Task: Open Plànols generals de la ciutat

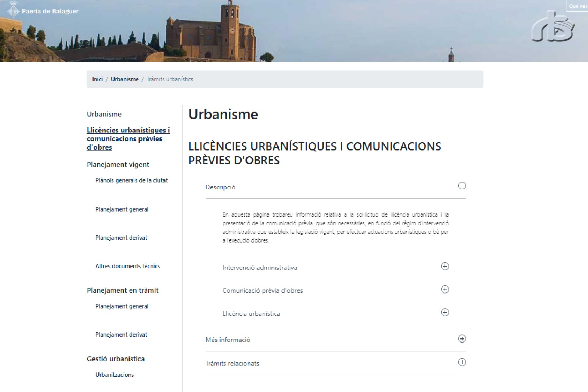Action: pyautogui.click(x=131, y=180)
